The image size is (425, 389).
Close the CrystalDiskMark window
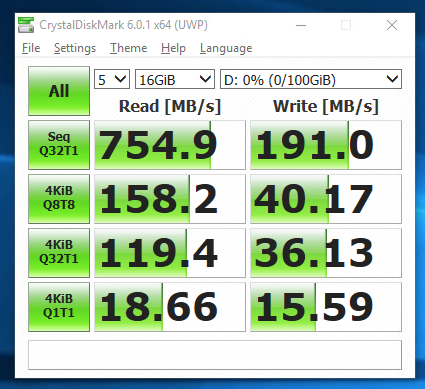point(392,25)
